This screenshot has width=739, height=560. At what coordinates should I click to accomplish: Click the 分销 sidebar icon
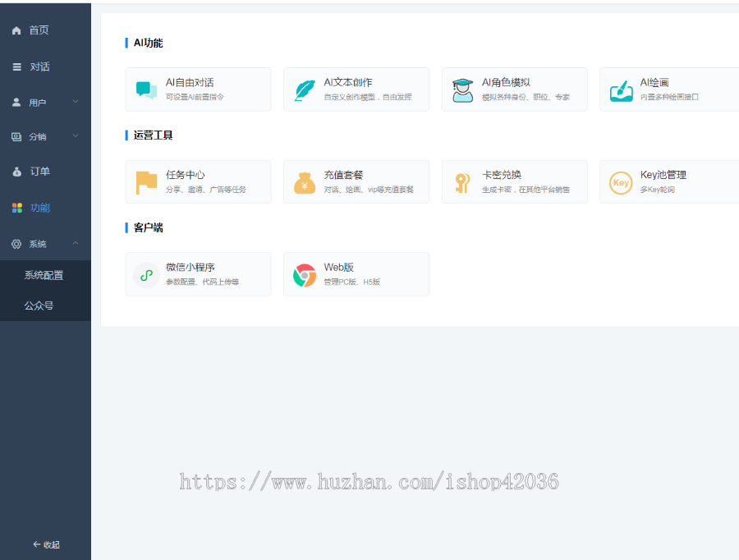(x=16, y=136)
